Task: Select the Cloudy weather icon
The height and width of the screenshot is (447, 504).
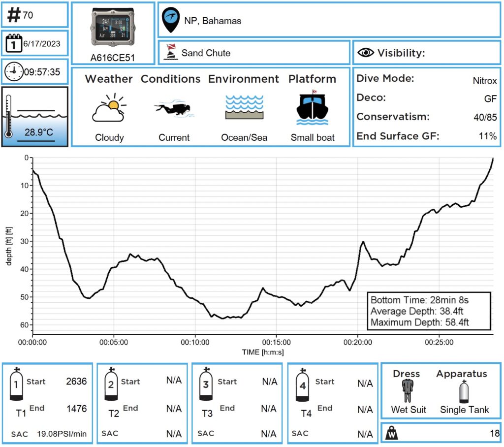Action: [109, 108]
